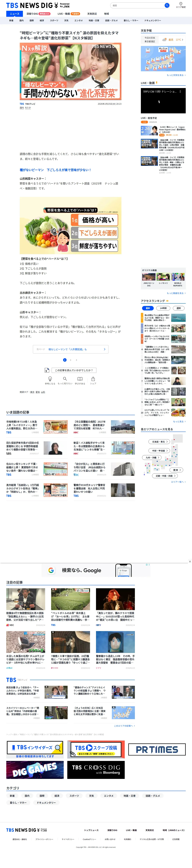This screenshot has width=192, height=868.
Task: Open the TBS NEWS DIG header logo
Action: [38, 5]
